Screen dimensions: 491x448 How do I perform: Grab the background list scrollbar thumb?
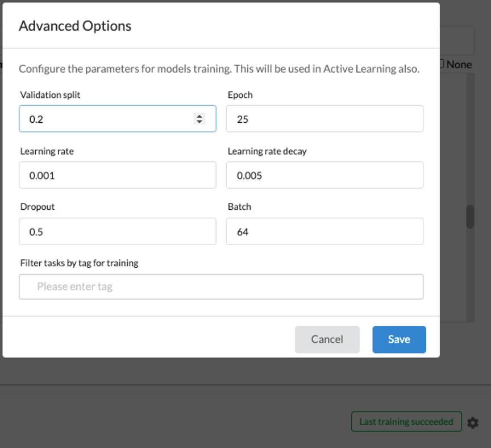pos(470,217)
